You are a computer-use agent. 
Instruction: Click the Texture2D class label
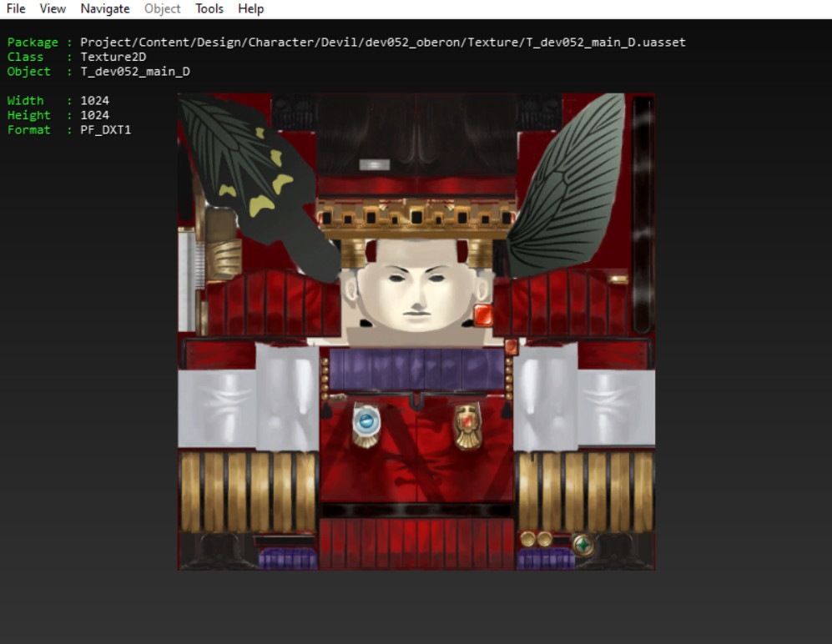(x=112, y=57)
